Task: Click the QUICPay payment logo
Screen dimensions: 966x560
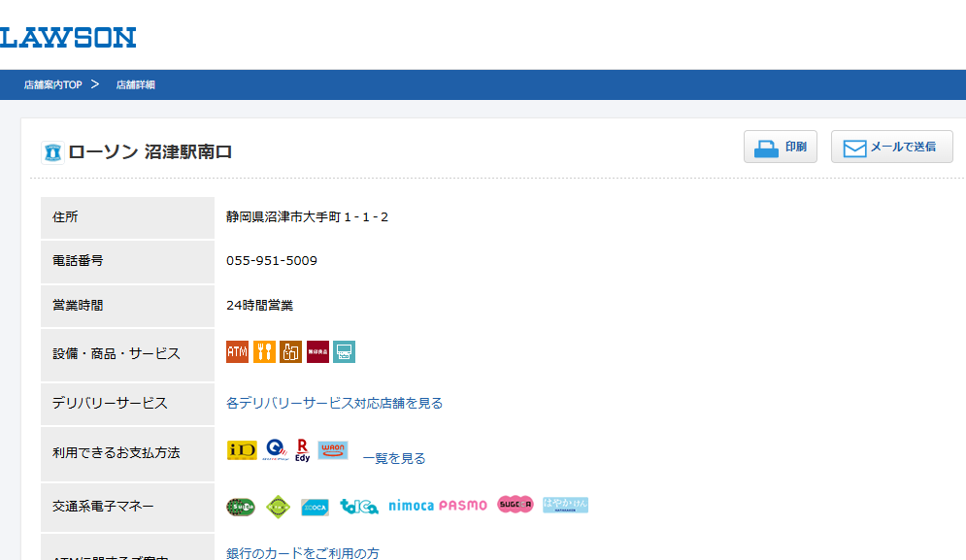Action: (x=277, y=449)
